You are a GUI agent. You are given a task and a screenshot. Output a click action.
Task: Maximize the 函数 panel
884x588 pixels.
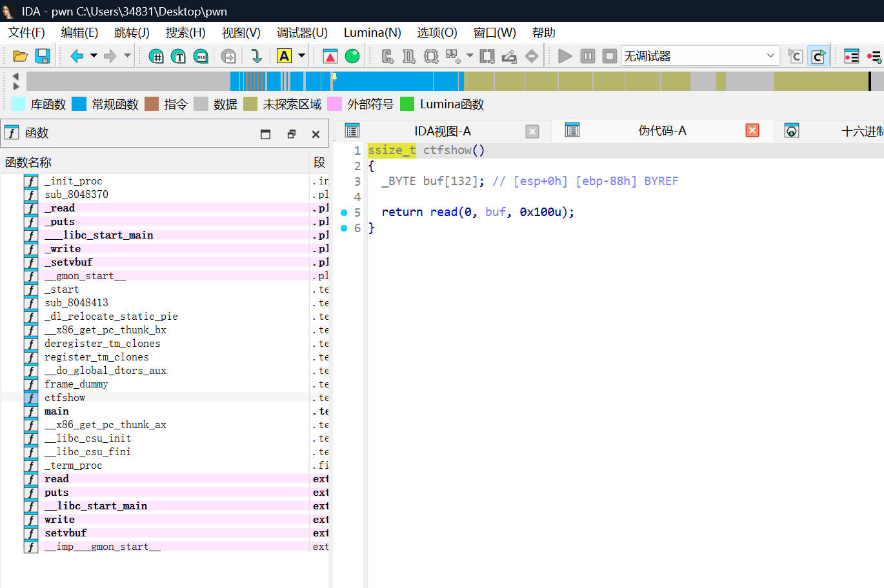[265, 134]
